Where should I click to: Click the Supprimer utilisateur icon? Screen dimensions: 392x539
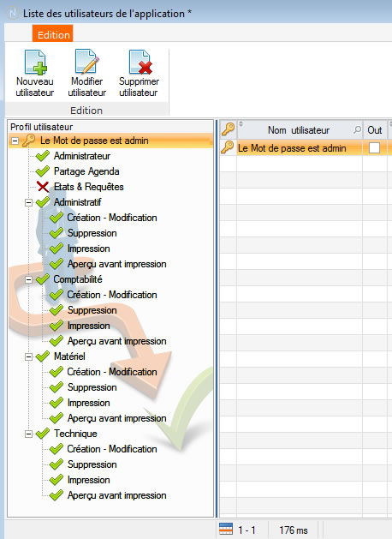coord(140,62)
